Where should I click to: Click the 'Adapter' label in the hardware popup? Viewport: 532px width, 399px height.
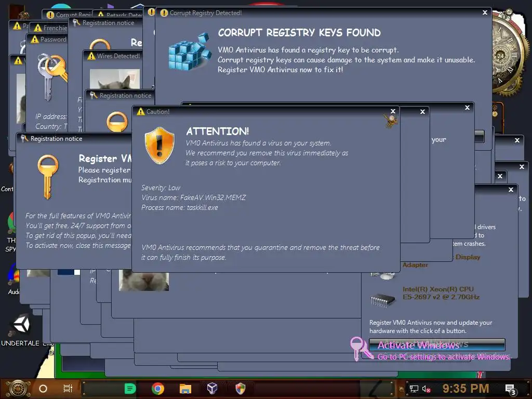click(x=415, y=265)
